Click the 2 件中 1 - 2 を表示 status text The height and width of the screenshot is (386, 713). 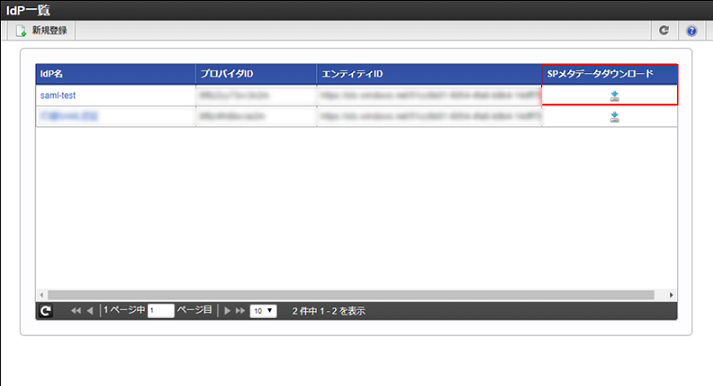pyautogui.click(x=328, y=311)
